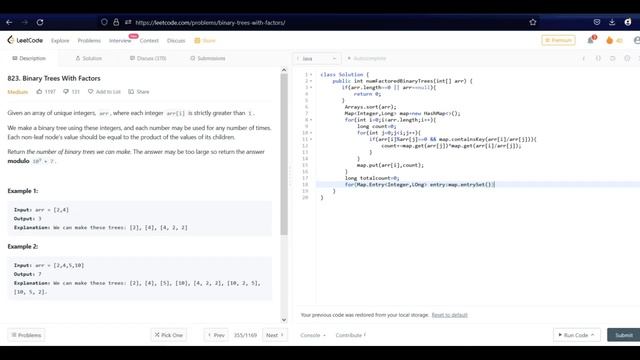The height and width of the screenshot is (360, 640).
Task: Open the Pocket save icon
Action: pos(597,22)
